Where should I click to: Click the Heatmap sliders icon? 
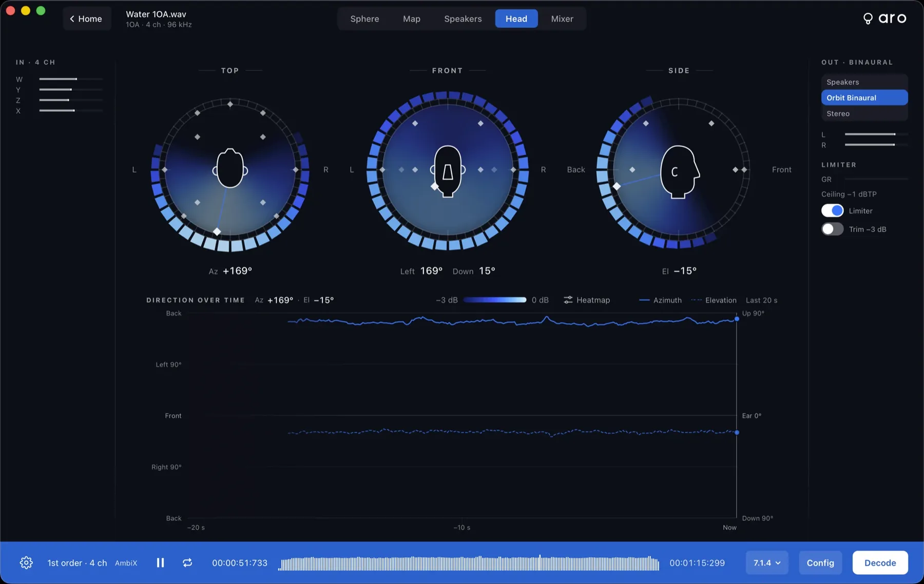click(568, 300)
